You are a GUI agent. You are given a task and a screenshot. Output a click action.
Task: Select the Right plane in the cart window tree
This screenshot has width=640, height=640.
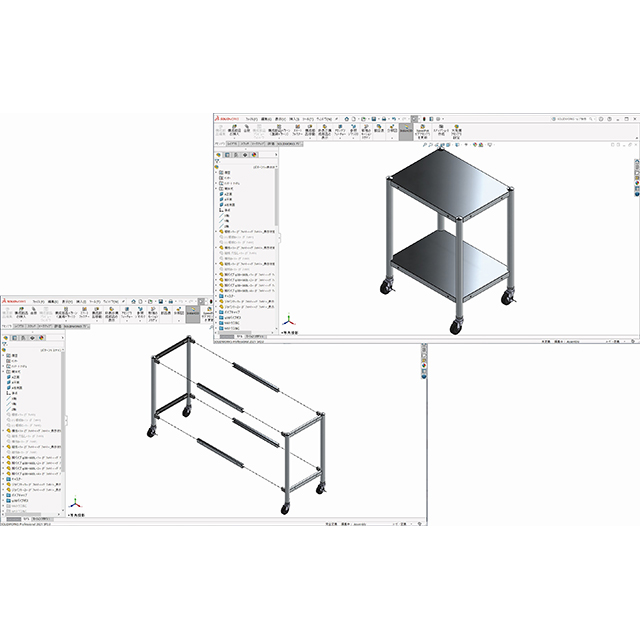tap(228, 204)
